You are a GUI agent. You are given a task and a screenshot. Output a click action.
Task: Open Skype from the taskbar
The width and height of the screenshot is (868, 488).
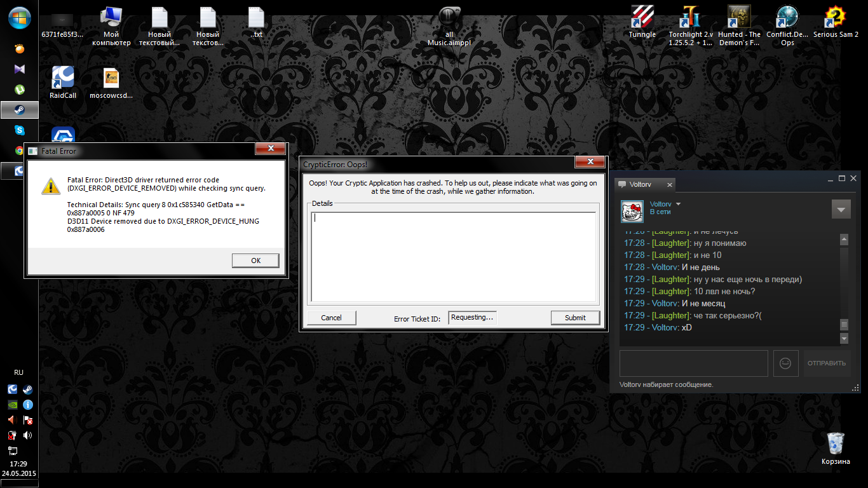pyautogui.click(x=20, y=130)
